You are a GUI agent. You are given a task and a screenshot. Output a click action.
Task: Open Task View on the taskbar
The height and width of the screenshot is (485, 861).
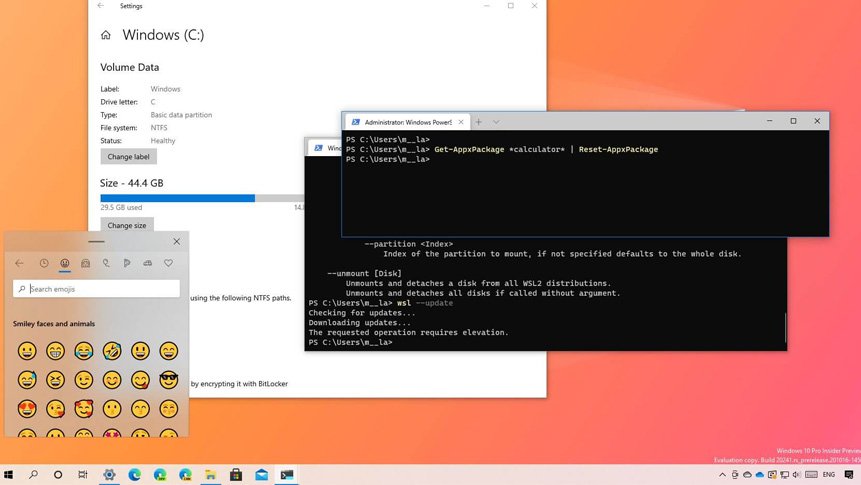(83, 475)
